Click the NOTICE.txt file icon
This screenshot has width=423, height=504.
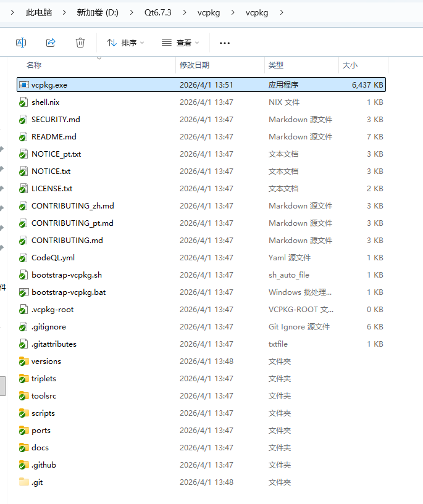[x=23, y=171]
